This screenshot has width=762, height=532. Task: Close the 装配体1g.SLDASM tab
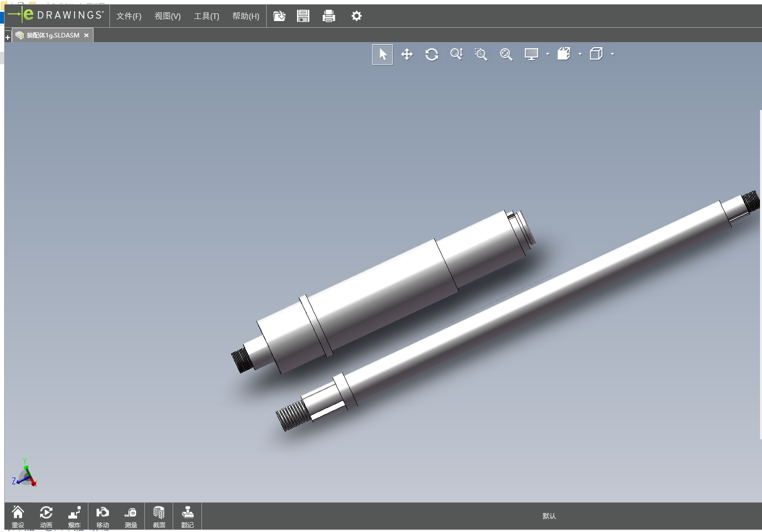pyautogui.click(x=86, y=35)
